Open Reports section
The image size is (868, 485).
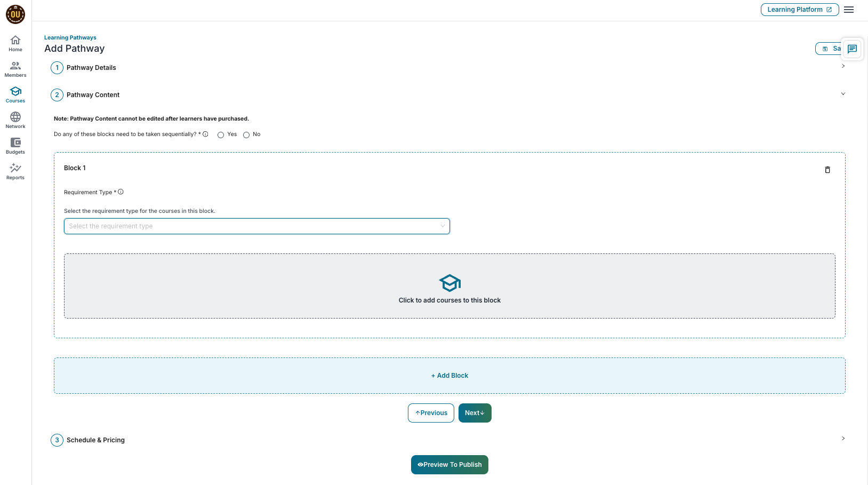coord(15,172)
